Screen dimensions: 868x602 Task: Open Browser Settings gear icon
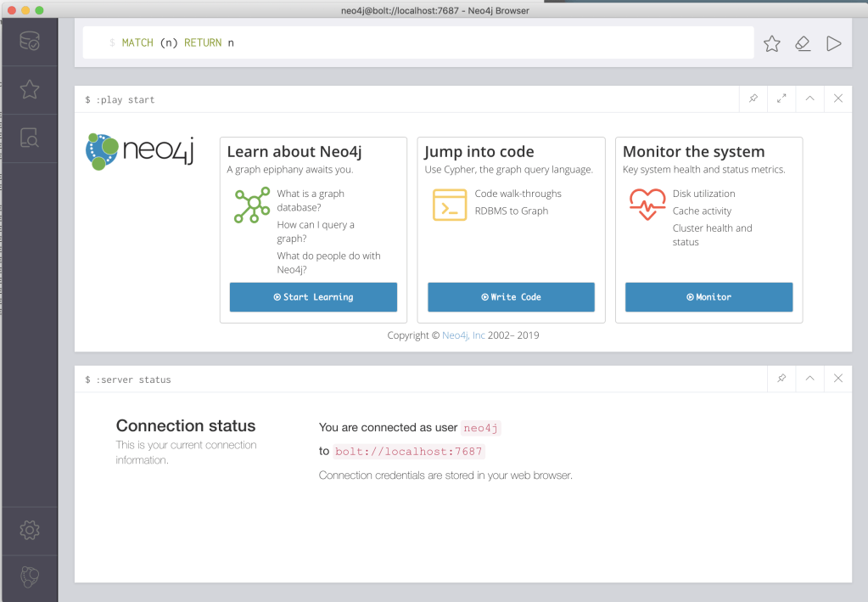click(x=29, y=530)
